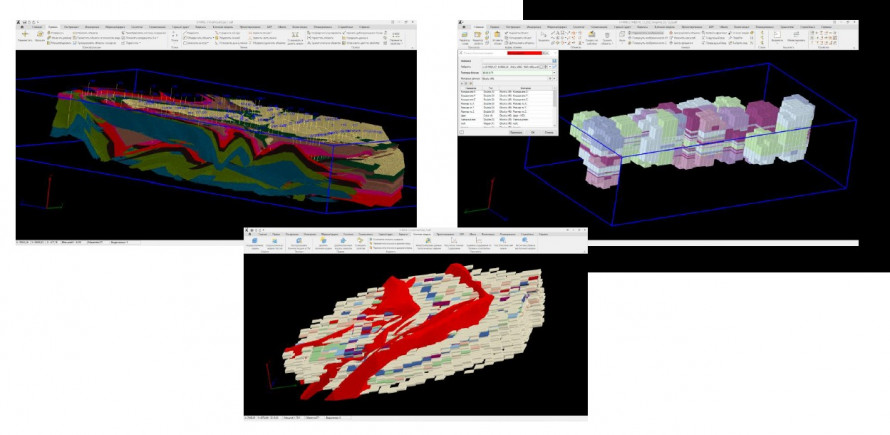The width and height of the screenshot is (890, 435).
Task: Open the БВР tab in colored-blocks window
Action: [x=711, y=27]
